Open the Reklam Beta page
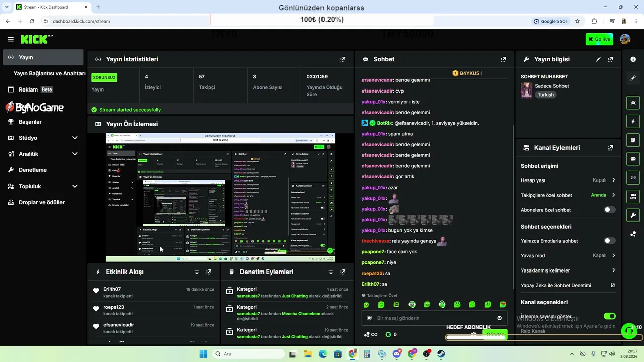The width and height of the screenshot is (644, 362). [x=43, y=89]
